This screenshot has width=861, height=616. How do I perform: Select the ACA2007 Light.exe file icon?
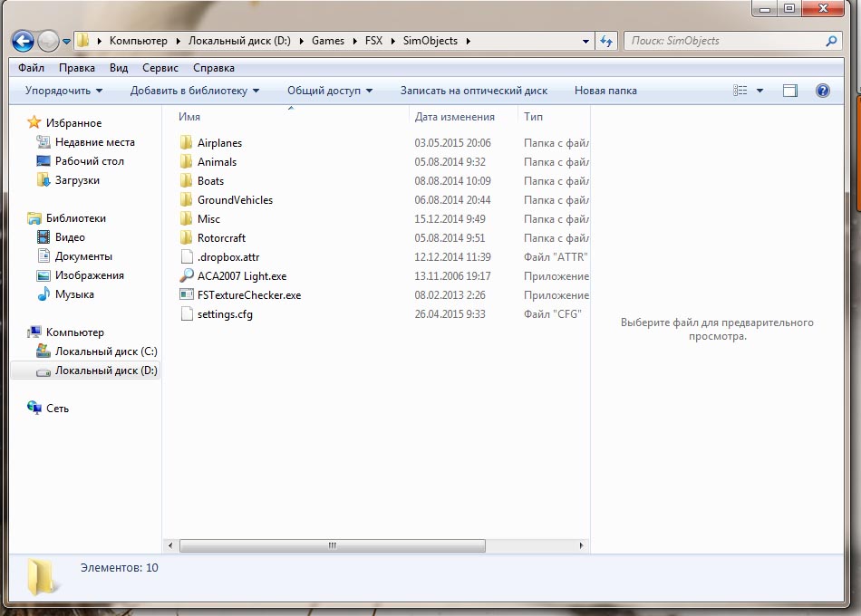[187, 276]
